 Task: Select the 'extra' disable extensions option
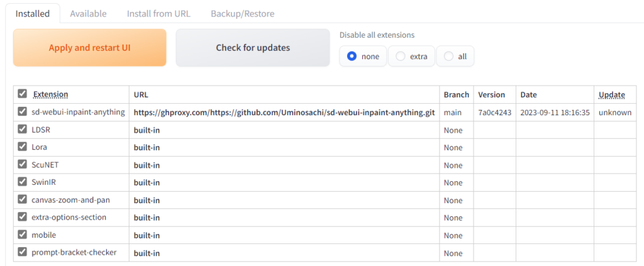click(401, 56)
